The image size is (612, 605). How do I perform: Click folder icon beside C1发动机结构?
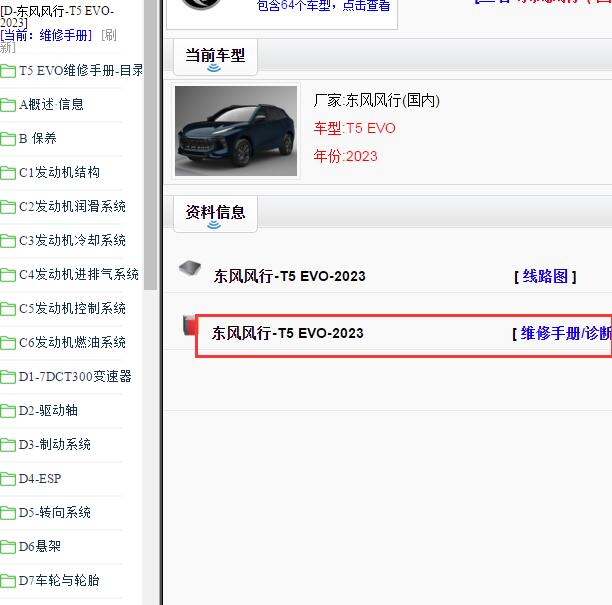point(8,173)
